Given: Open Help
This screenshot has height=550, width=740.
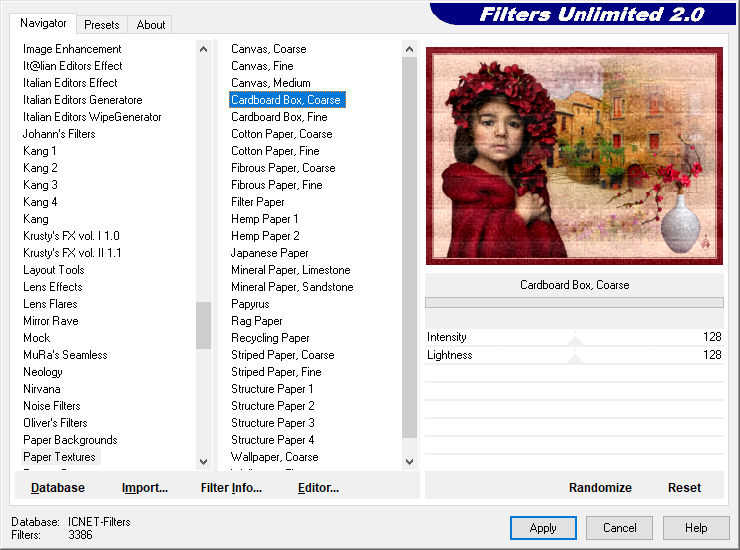Looking at the screenshot, I should click(x=696, y=528).
